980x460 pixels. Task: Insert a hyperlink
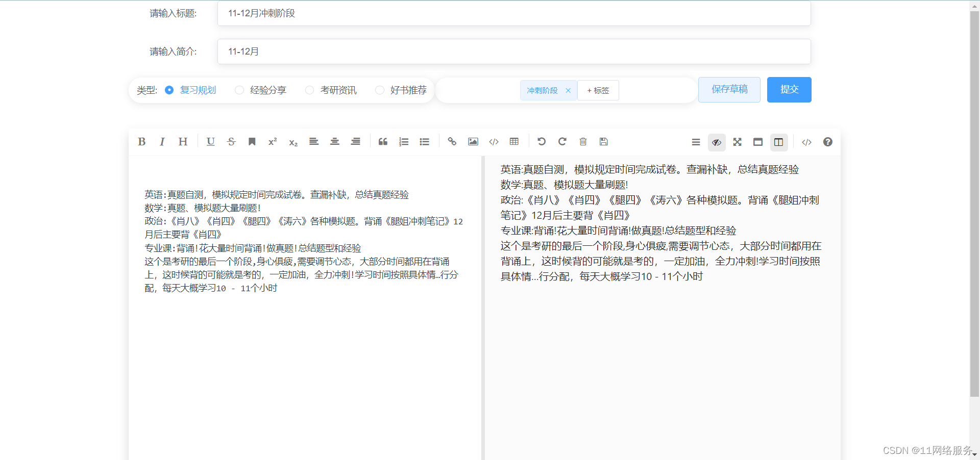452,142
